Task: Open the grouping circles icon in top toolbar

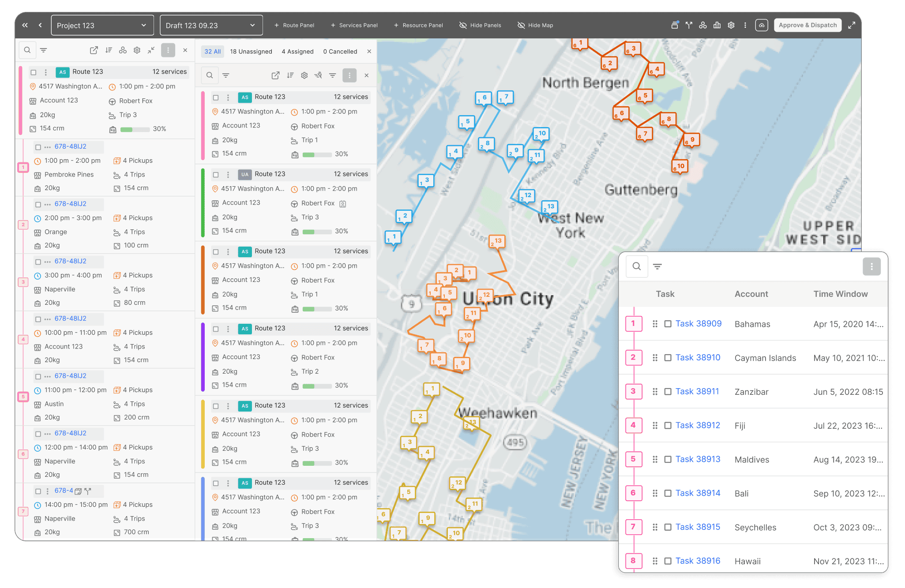Action: pos(703,25)
